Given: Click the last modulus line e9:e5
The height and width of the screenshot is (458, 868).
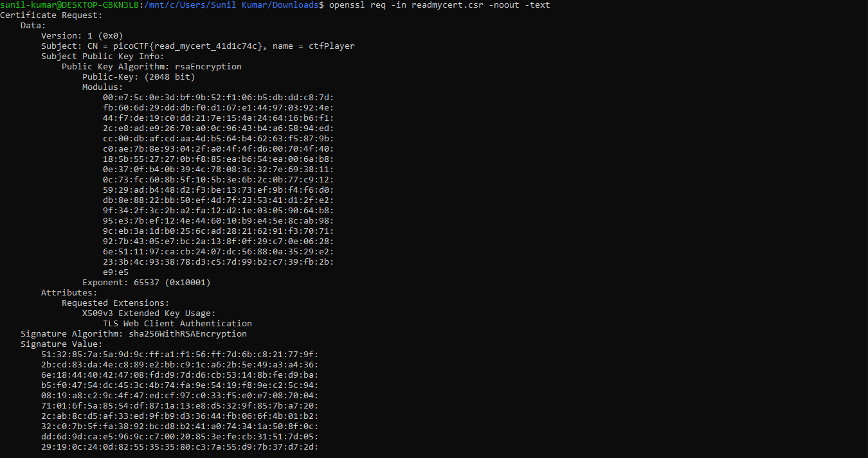Looking at the screenshot, I should point(116,272).
